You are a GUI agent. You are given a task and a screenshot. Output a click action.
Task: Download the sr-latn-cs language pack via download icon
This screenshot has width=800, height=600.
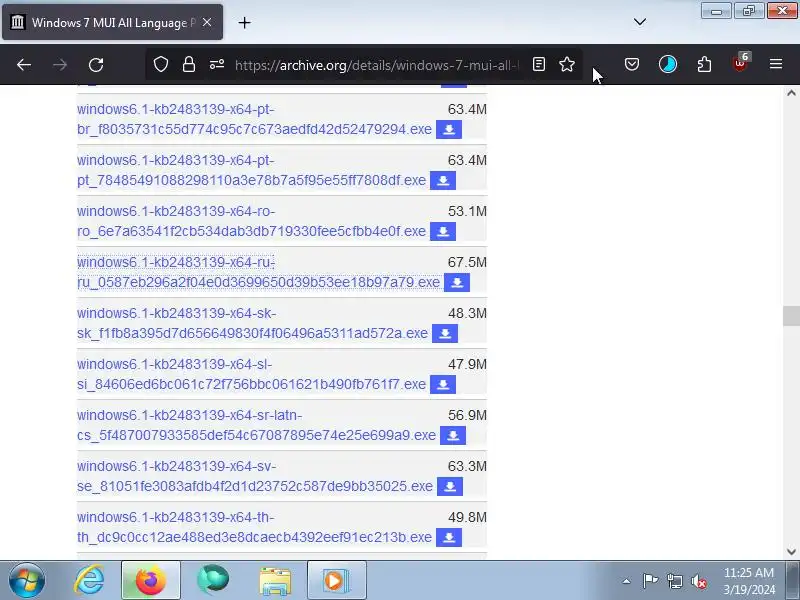(x=453, y=436)
